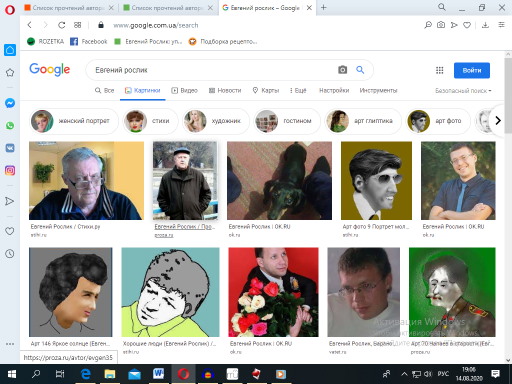Screen dimensions: 512x384
Task: Open WhatsApp in the Opera sidebar
Action: pos(10,125)
